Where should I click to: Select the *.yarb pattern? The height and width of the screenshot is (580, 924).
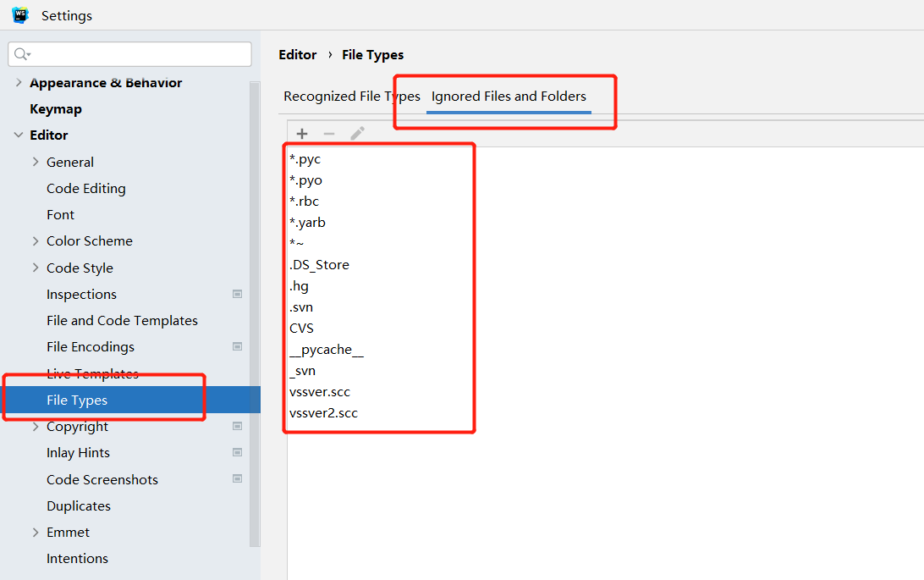[x=307, y=222]
